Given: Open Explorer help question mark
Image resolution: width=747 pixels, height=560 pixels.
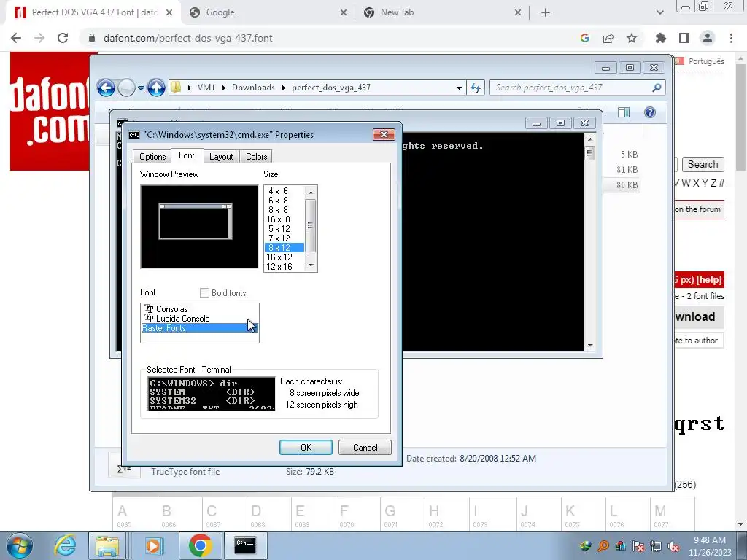Looking at the screenshot, I should click(x=650, y=112).
